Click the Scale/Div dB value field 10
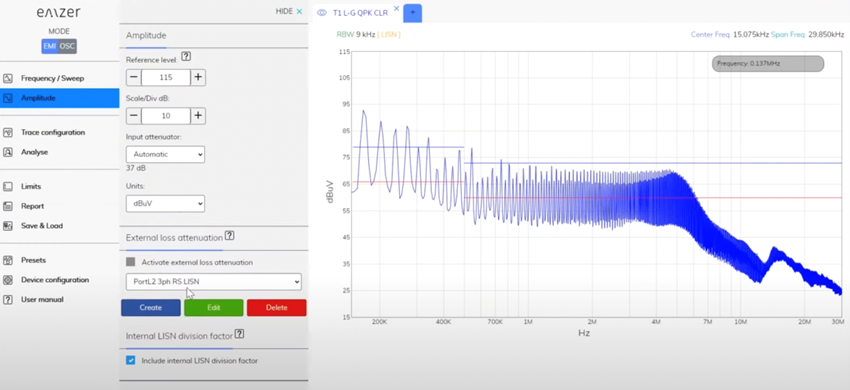Screen dimensions: 850x390 tap(166, 116)
